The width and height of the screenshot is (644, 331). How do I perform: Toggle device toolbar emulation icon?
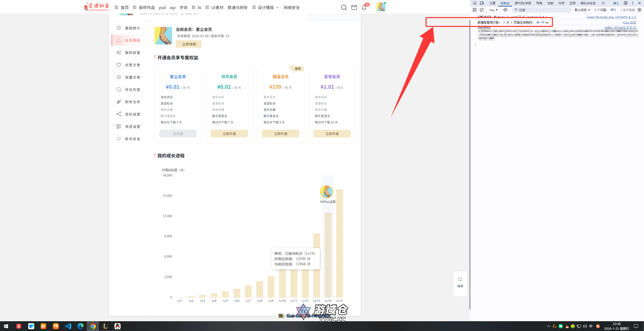click(x=482, y=3)
